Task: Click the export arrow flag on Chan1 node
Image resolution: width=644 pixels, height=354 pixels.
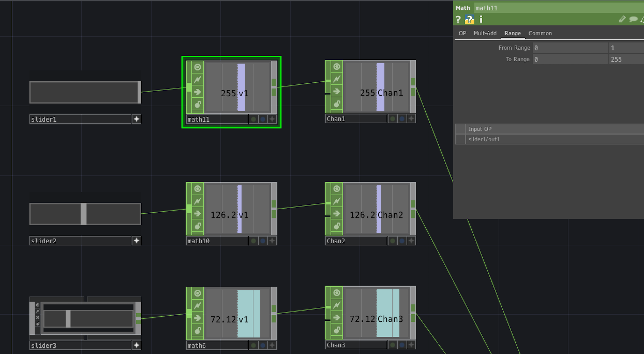Action: pyautogui.click(x=336, y=91)
